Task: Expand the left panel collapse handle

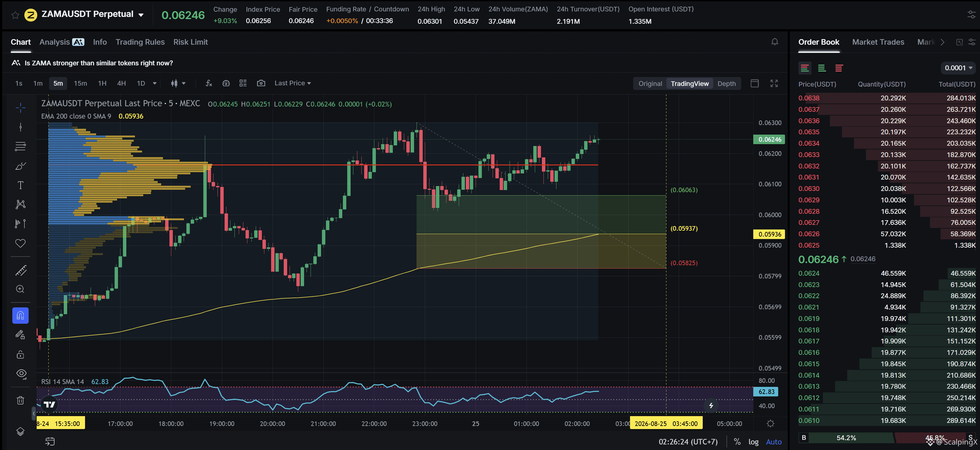Action: coord(34,413)
